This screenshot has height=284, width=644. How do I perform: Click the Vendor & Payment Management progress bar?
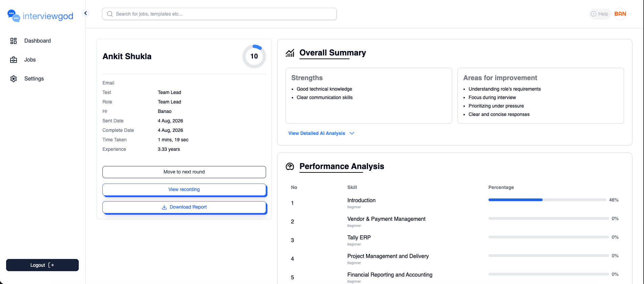pos(549,218)
